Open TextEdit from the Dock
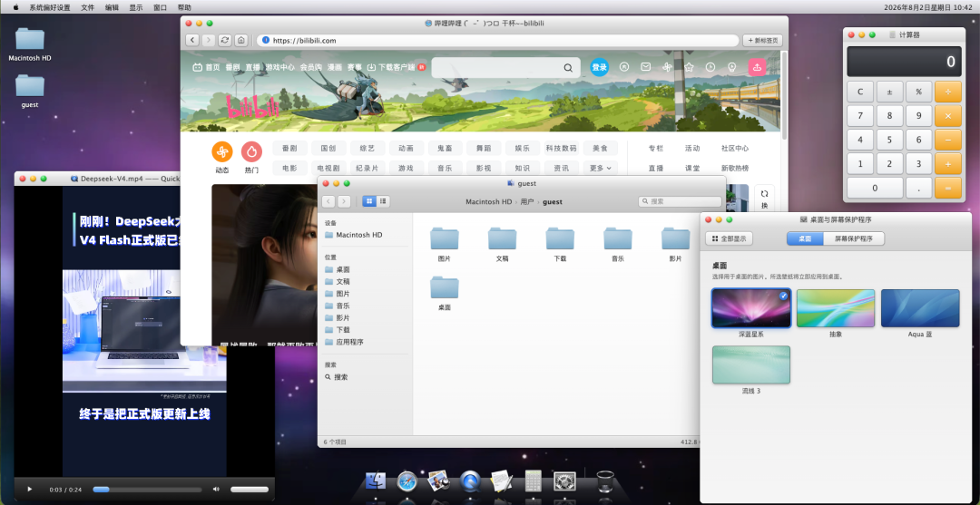Viewport: 980px width, 505px height. (502, 481)
